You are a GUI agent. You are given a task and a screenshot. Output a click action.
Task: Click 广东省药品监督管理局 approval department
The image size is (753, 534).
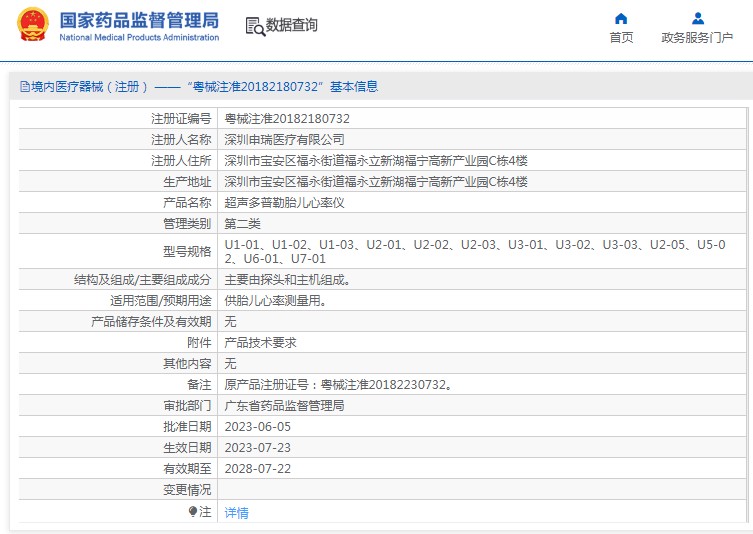click(x=284, y=406)
